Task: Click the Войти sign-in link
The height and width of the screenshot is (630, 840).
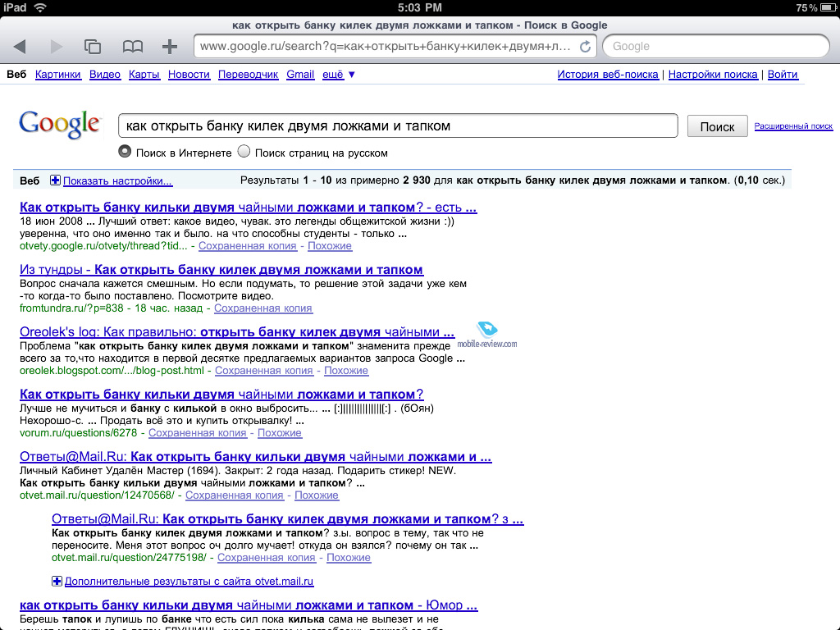Action: click(x=783, y=75)
